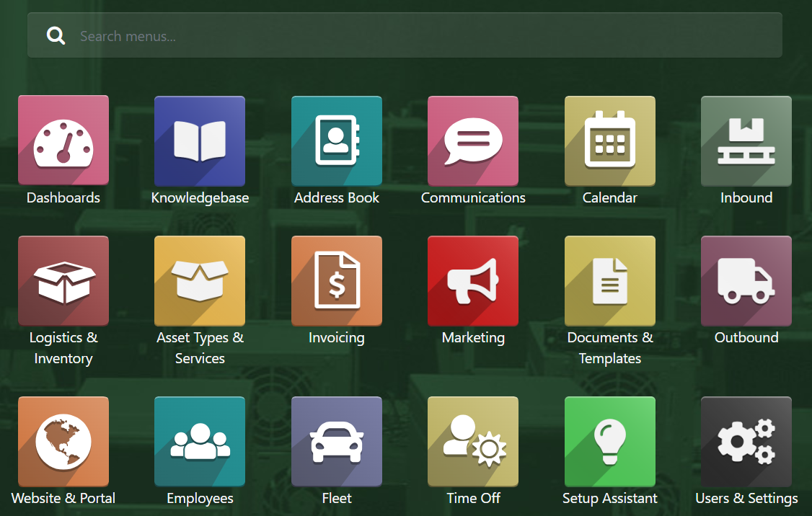The height and width of the screenshot is (516, 812).
Task: Open the Fleet car icon
Action: [337, 442]
